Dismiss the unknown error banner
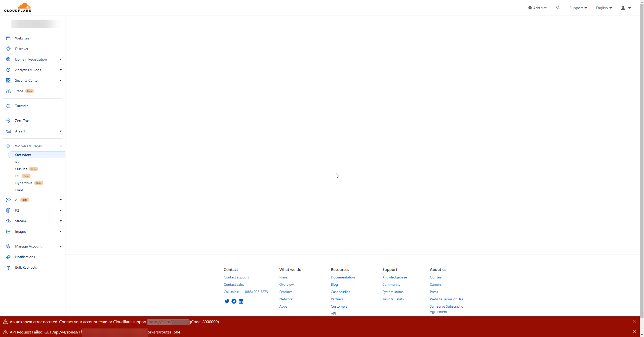This screenshot has height=337, width=644. 634,321
